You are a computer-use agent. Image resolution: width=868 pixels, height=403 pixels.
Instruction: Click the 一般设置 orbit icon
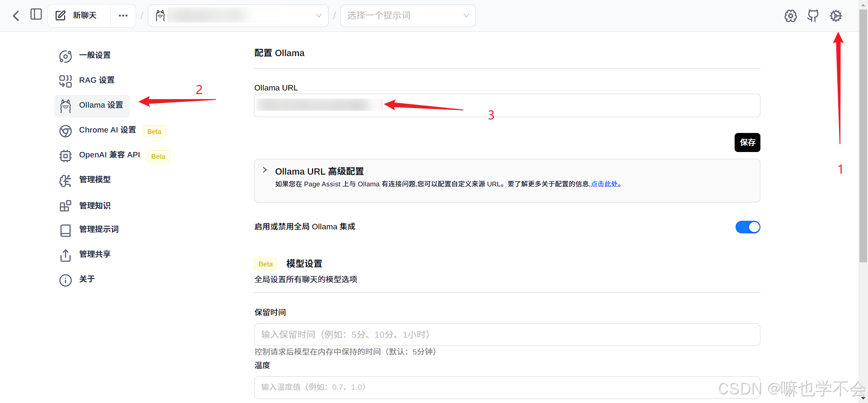tap(66, 57)
